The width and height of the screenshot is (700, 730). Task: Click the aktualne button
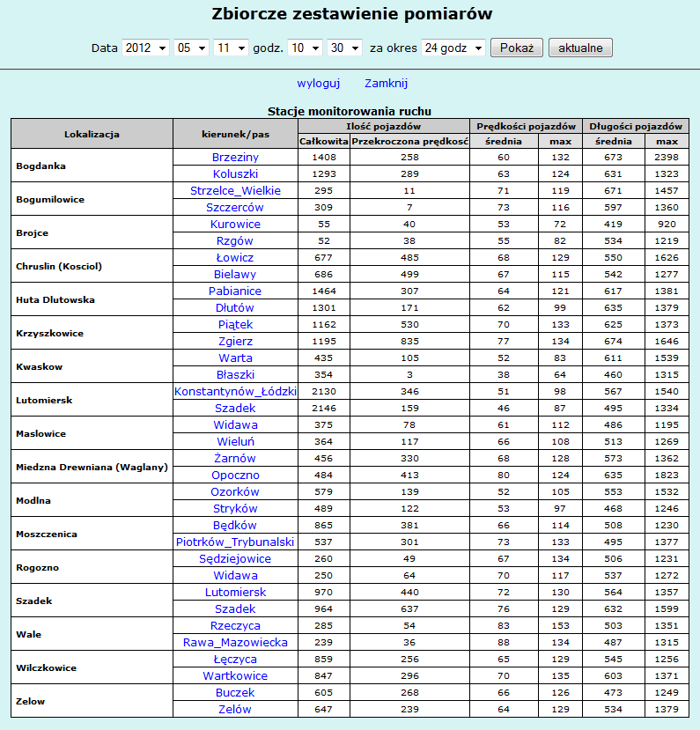click(x=580, y=48)
